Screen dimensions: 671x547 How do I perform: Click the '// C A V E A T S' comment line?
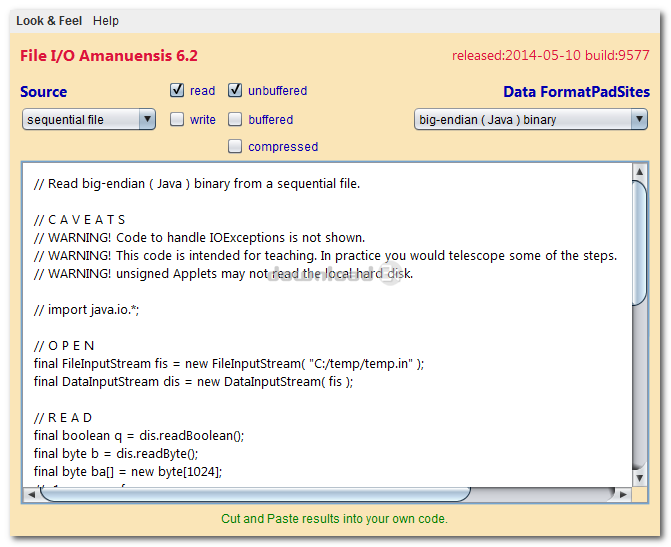pyautogui.click(x=80, y=220)
